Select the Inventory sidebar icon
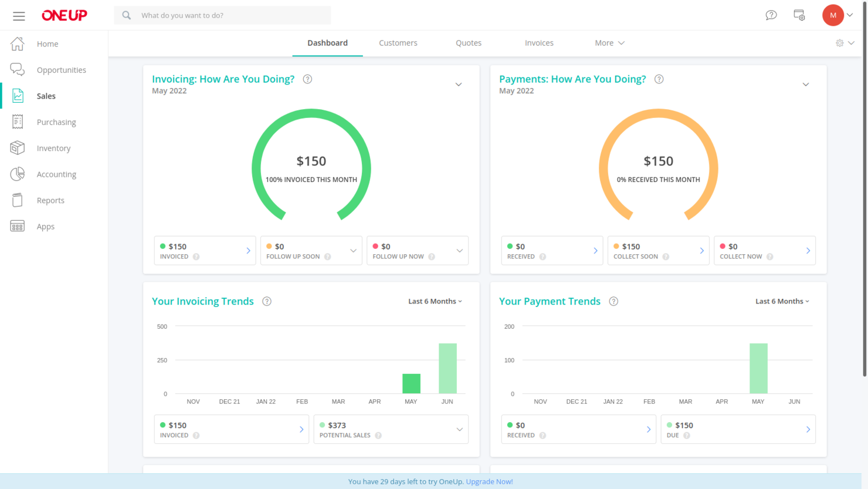This screenshot has height=489, width=868. point(18,147)
